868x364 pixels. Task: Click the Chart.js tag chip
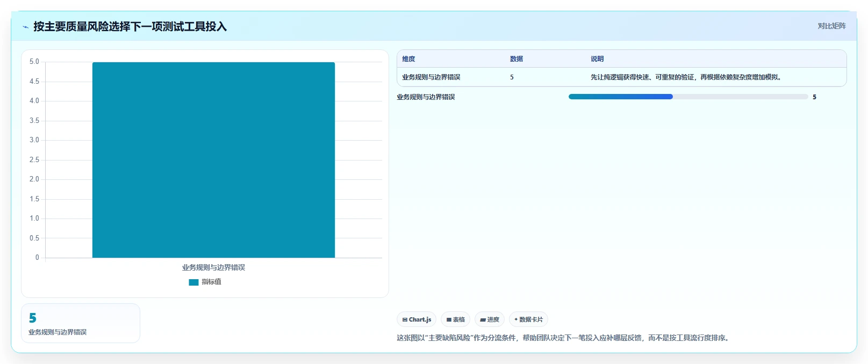(x=417, y=319)
